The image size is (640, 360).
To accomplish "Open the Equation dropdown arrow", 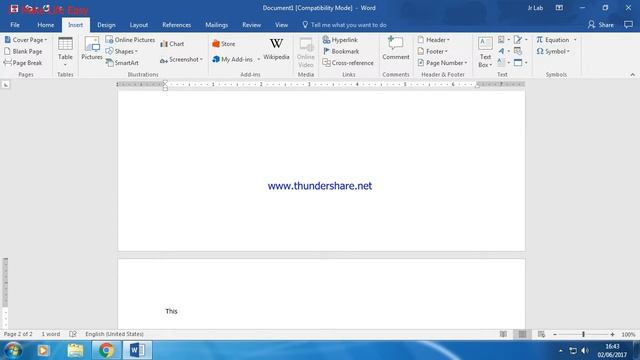I will (x=575, y=40).
